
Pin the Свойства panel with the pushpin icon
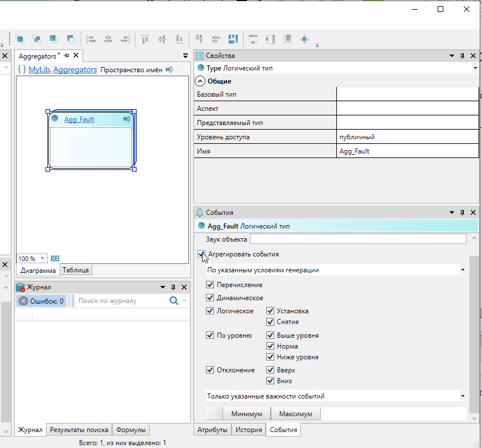[x=462, y=56]
